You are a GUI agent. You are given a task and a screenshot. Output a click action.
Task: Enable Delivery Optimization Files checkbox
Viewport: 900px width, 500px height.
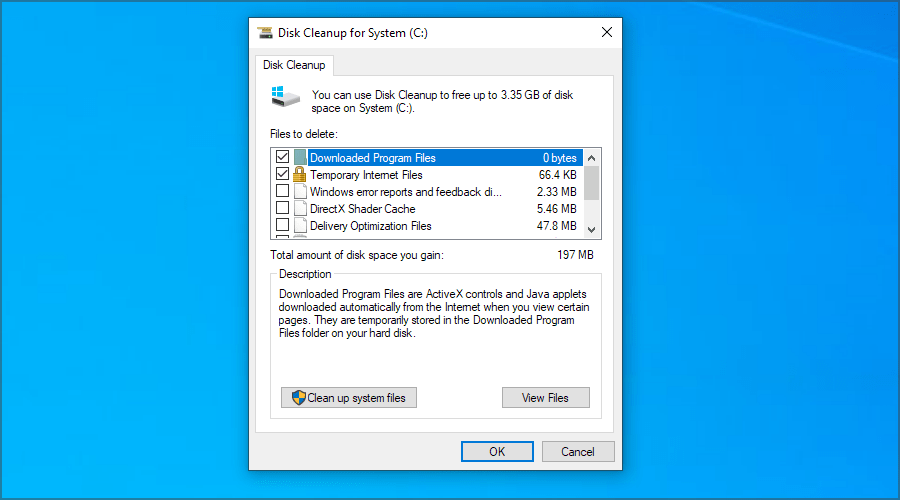282,225
